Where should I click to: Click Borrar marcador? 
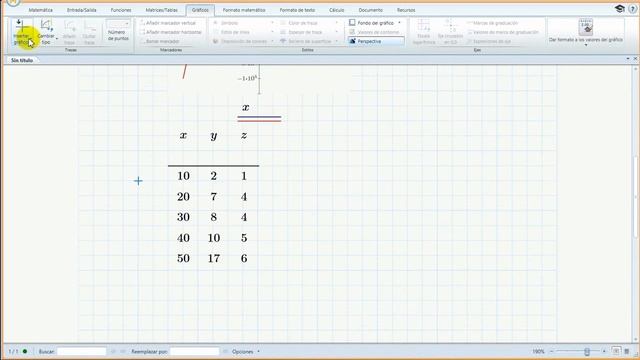click(x=160, y=41)
